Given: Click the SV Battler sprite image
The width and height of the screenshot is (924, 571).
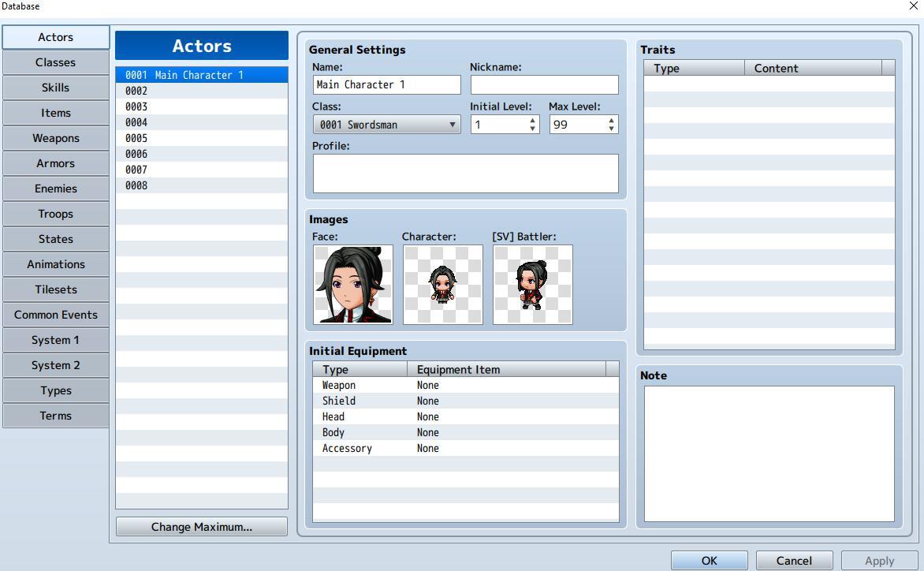Looking at the screenshot, I should tap(532, 284).
